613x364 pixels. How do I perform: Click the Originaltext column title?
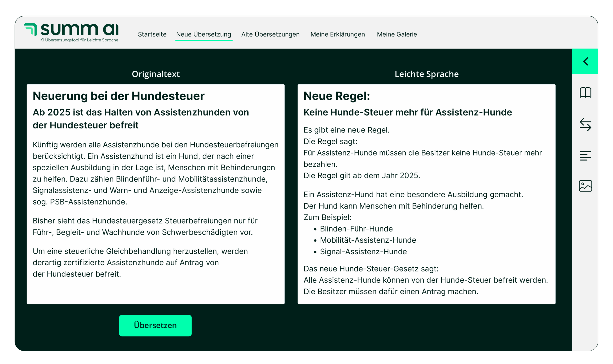coord(155,74)
